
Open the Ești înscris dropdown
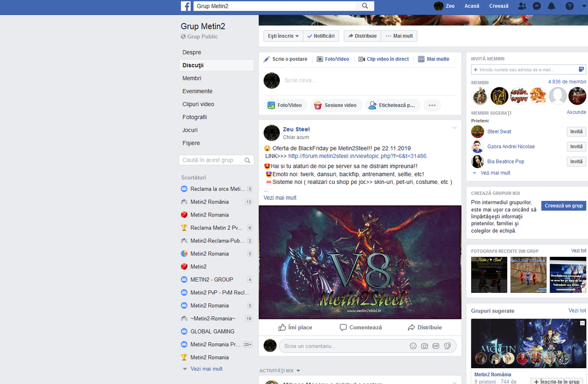tap(283, 36)
